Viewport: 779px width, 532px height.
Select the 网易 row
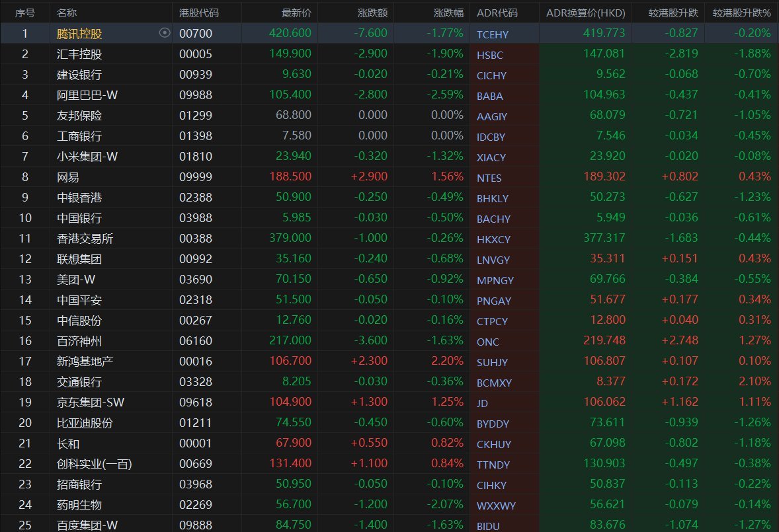(389, 176)
